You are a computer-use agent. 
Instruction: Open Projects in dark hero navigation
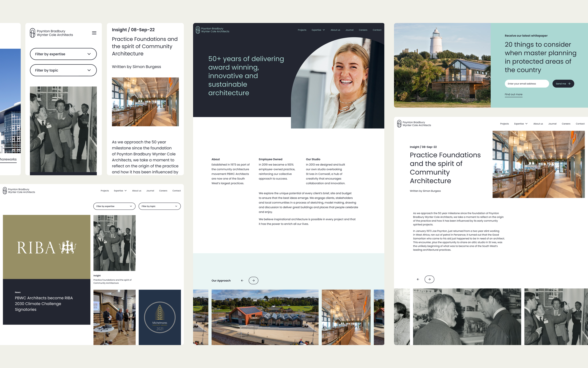point(302,30)
